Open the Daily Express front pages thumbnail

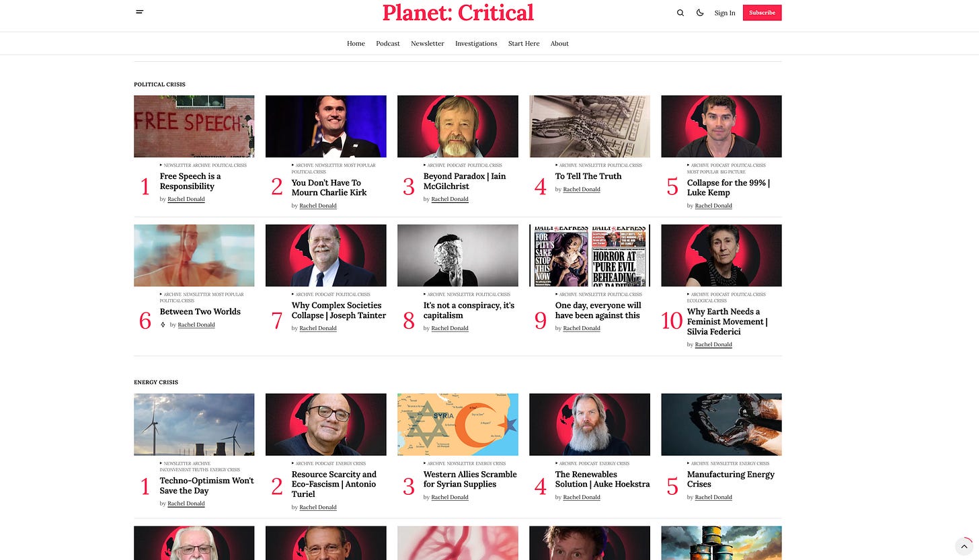tap(590, 255)
